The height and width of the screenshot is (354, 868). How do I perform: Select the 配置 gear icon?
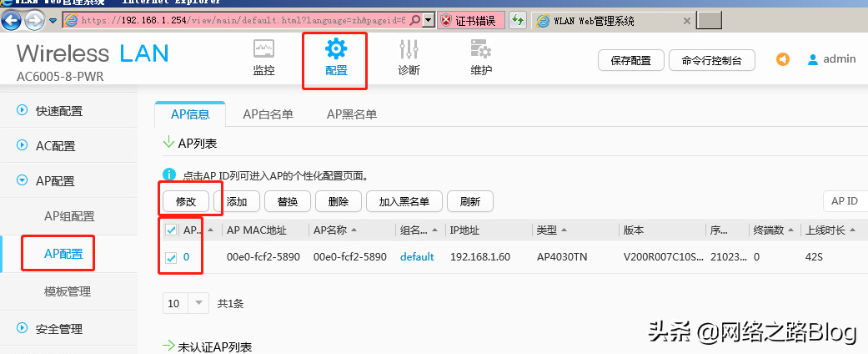tap(336, 48)
